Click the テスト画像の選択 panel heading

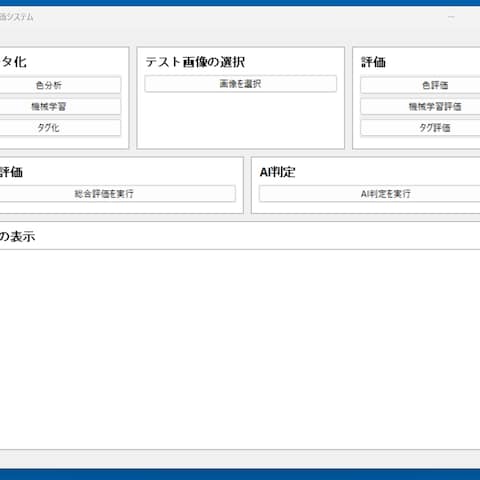(x=195, y=62)
